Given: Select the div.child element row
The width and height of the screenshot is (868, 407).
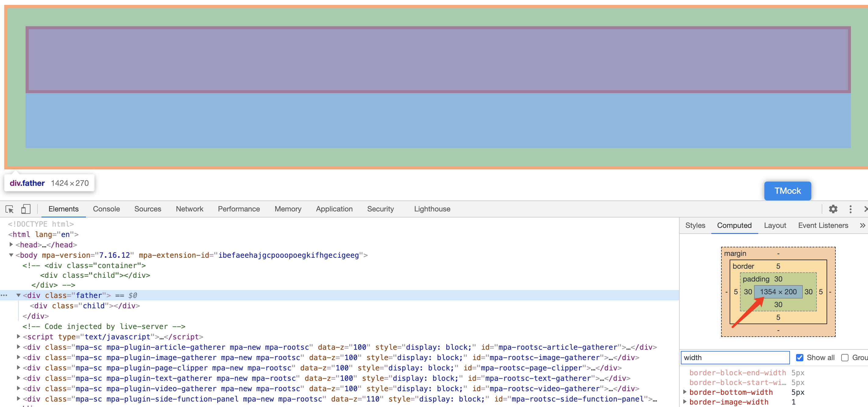Looking at the screenshot, I should pyautogui.click(x=84, y=306).
